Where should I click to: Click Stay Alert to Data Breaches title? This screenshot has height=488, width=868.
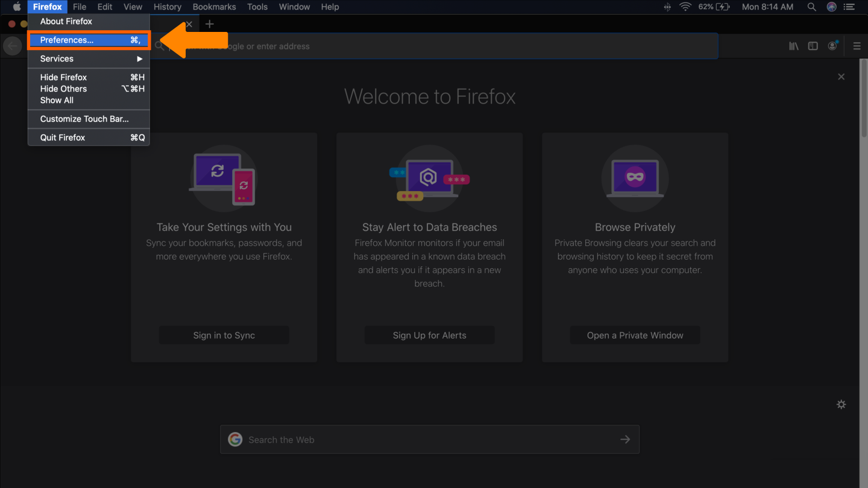point(429,227)
